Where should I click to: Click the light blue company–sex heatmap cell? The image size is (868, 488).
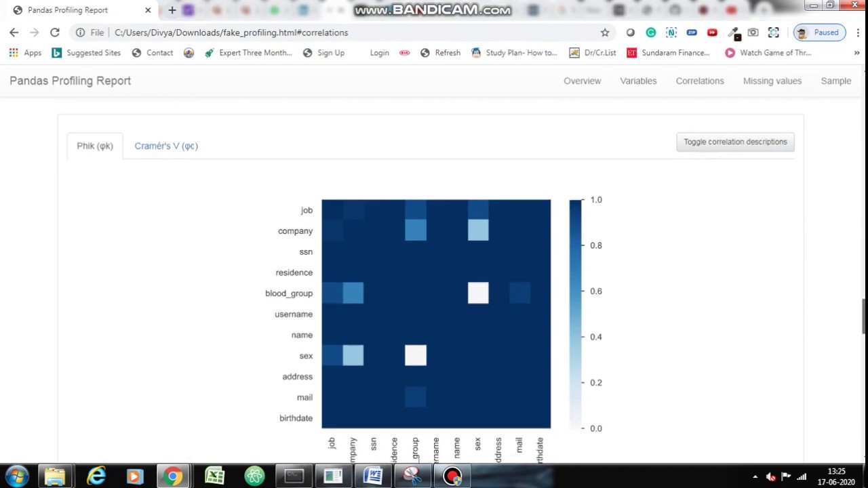coord(478,230)
